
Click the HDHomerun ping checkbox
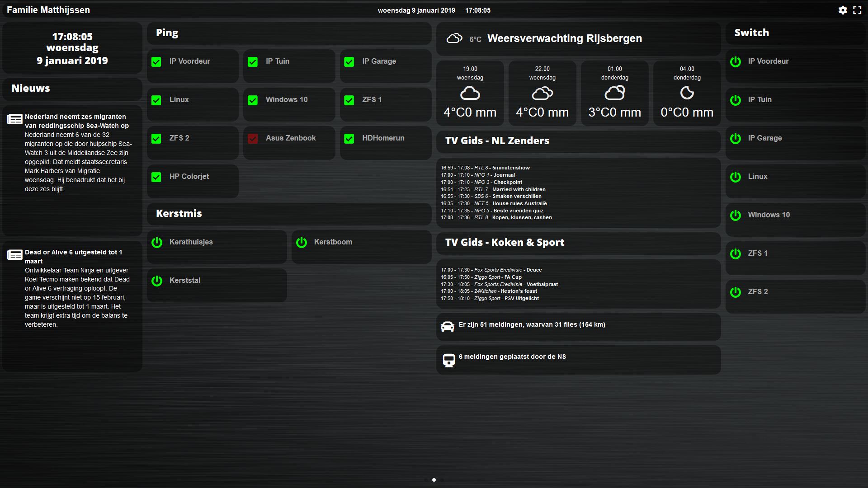(349, 139)
